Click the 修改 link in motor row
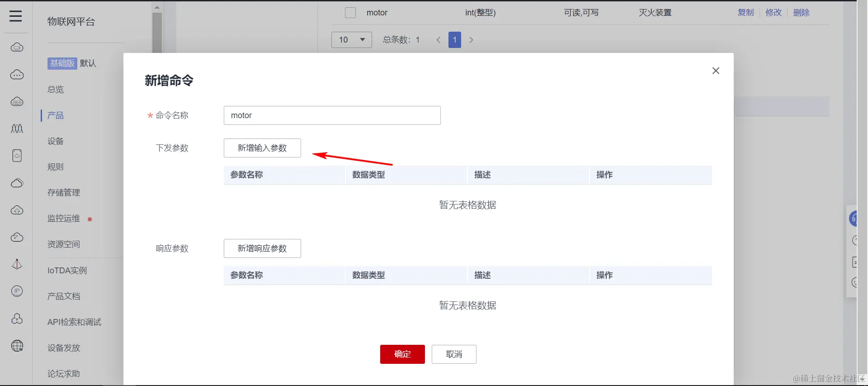Viewport: 868px width, 386px height. (774, 13)
